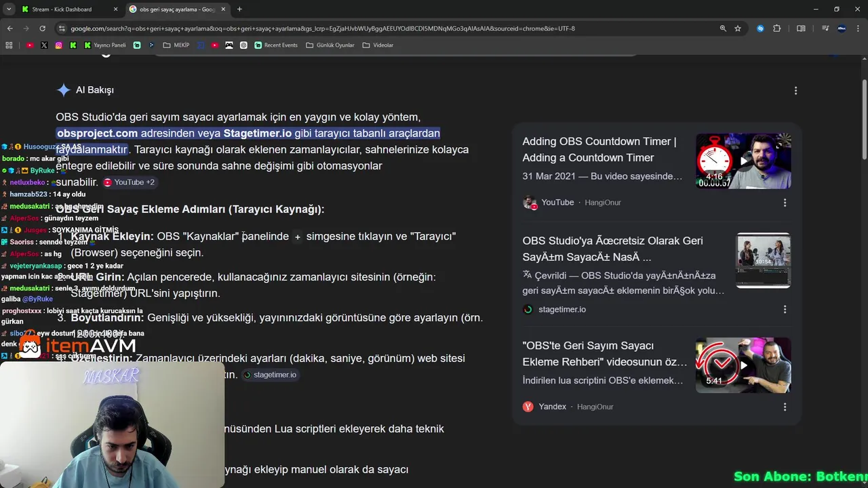
Task: Open the Kick bookmark icon
Action: point(73,45)
